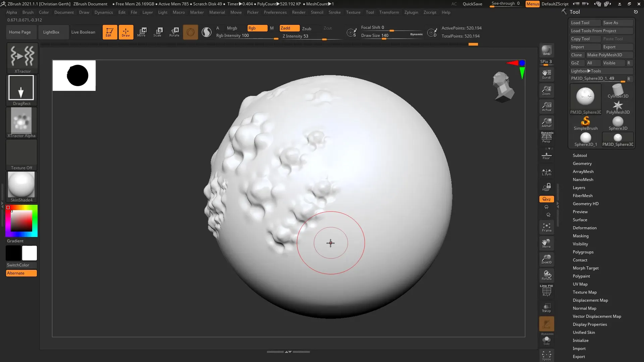Click the BPR render icon
The height and width of the screenshot is (362, 644).
pyautogui.click(x=546, y=50)
